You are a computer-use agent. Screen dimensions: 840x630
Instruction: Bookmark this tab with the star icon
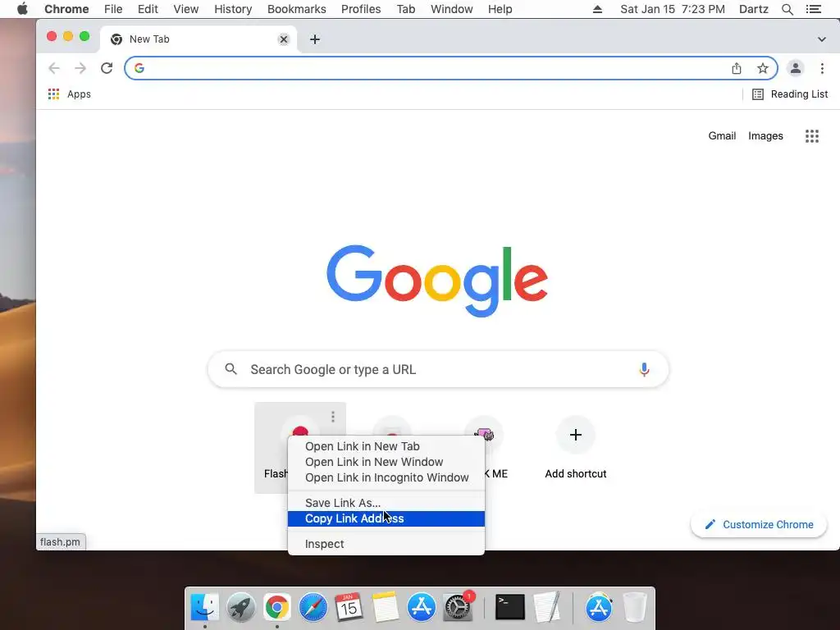click(x=762, y=68)
